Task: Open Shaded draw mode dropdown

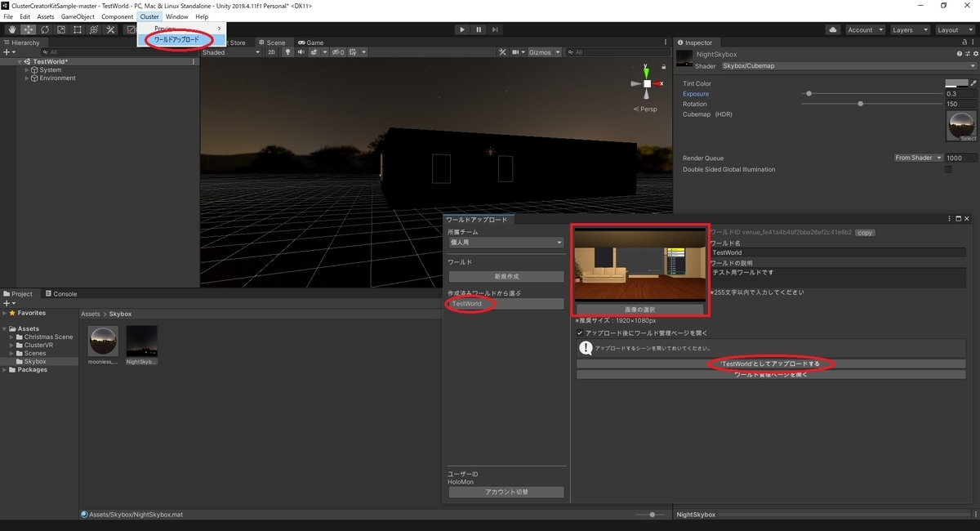Action: pyautogui.click(x=231, y=52)
